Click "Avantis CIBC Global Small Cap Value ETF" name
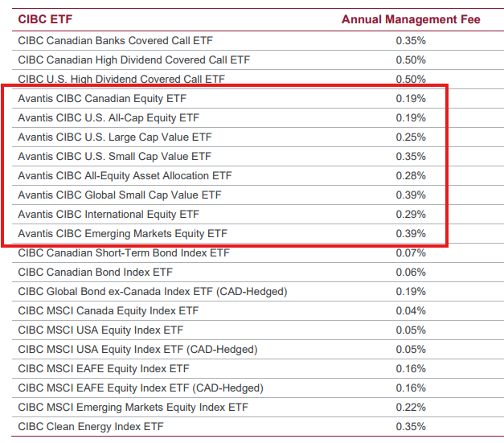This screenshot has height=443, width=504. (120, 195)
